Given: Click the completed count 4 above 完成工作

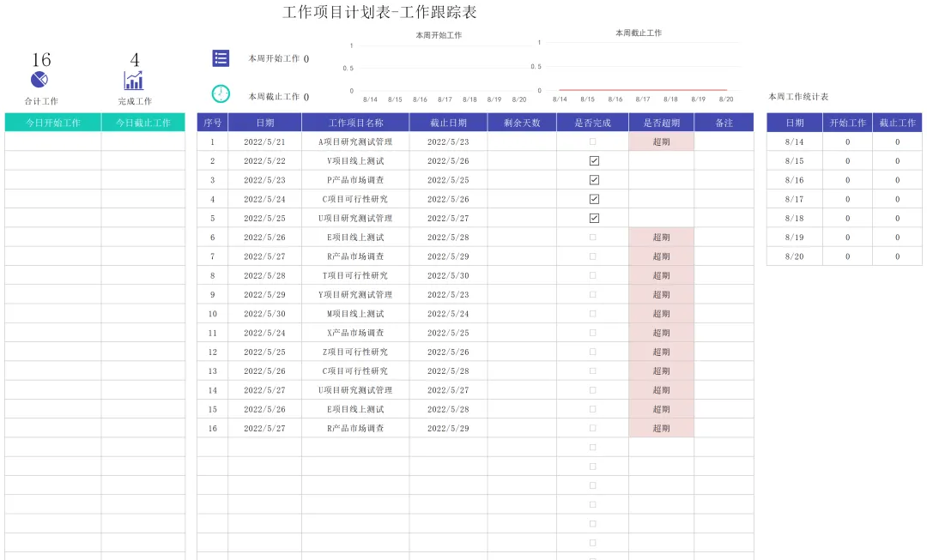Looking at the screenshot, I should click(135, 60).
